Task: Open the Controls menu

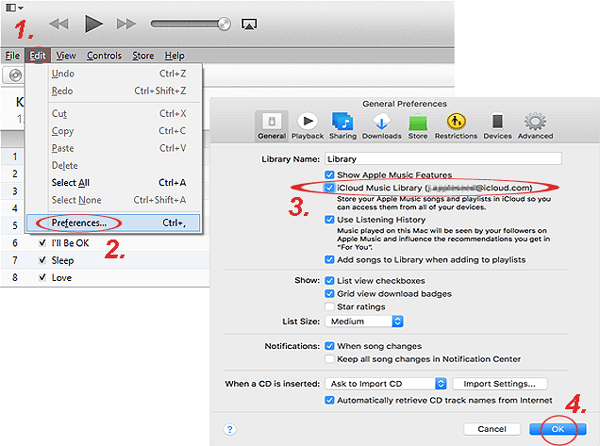Action: 104,56
